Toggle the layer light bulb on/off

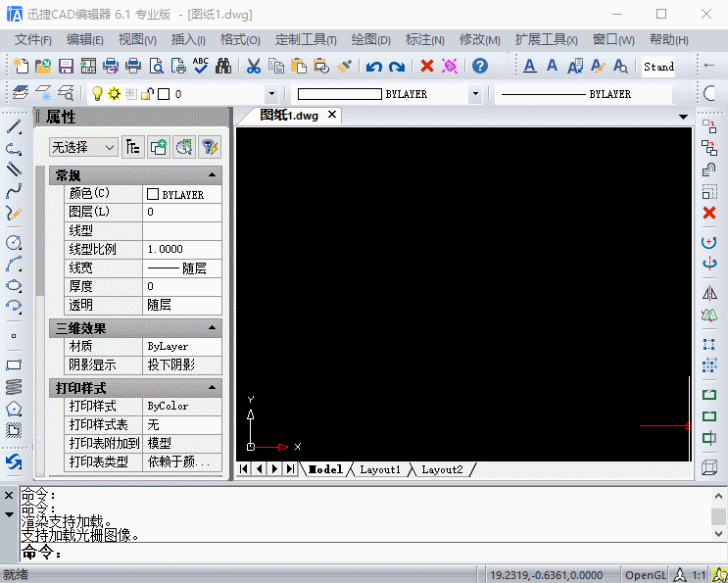(x=97, y=94)
